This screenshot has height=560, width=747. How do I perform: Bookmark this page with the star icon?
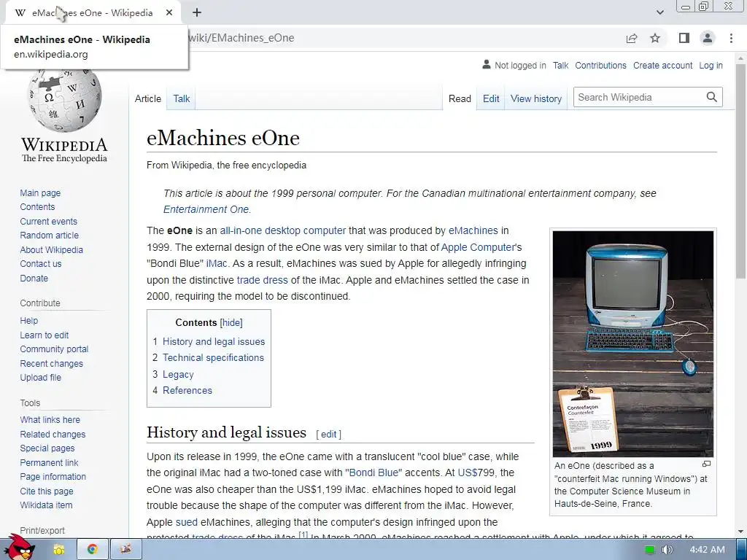656,38
